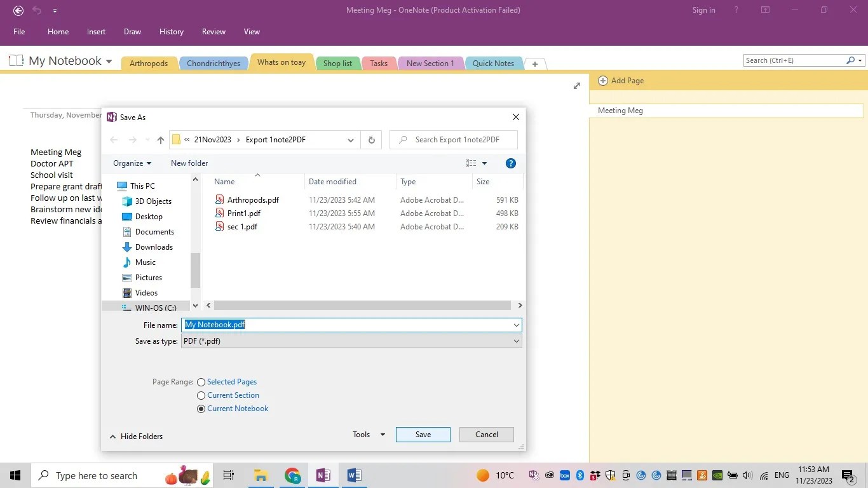868x488 pixels.
Task: Click the Bluetooth icon in the system tray
Action: click(580, 475)
